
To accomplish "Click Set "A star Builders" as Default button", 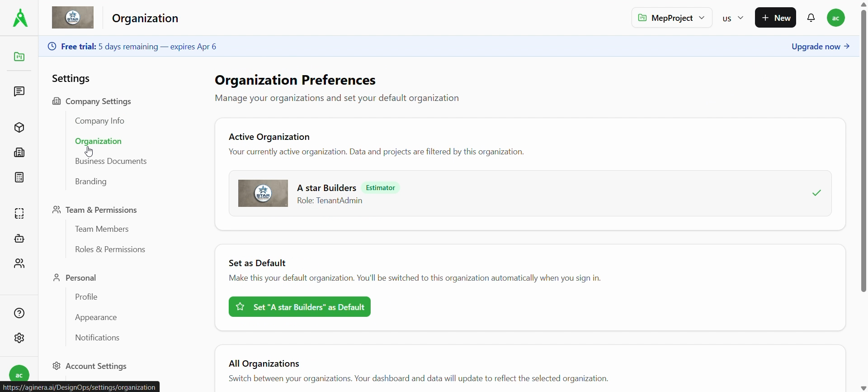I will pos(299,307).
